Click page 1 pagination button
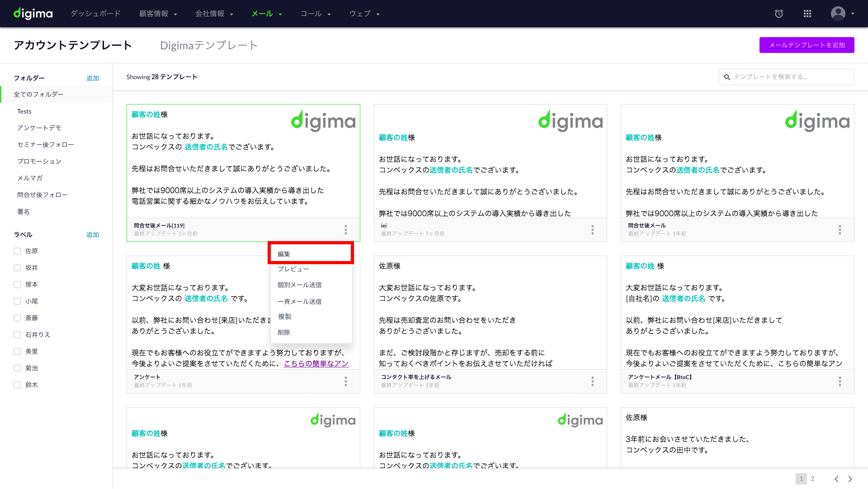 click(x=801, y=479)
